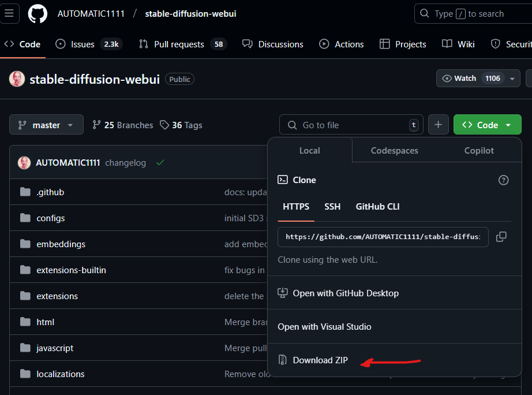Toggle the green Code dropdown button

[487, 125]
